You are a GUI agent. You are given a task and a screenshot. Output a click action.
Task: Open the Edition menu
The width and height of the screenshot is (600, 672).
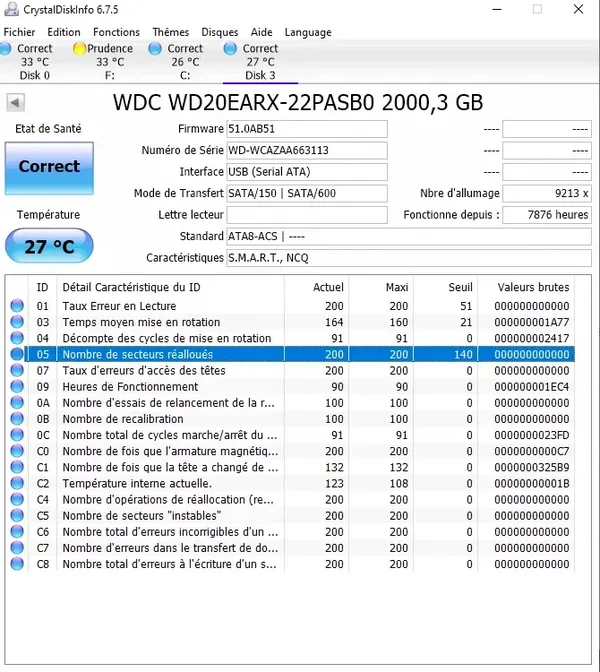(64, 32)
